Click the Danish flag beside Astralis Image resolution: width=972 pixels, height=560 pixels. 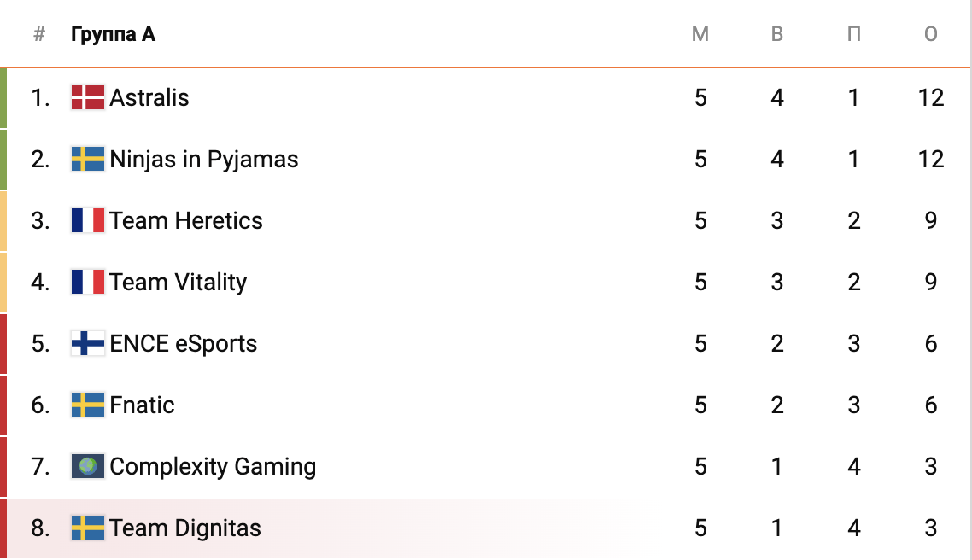point(87,97)
